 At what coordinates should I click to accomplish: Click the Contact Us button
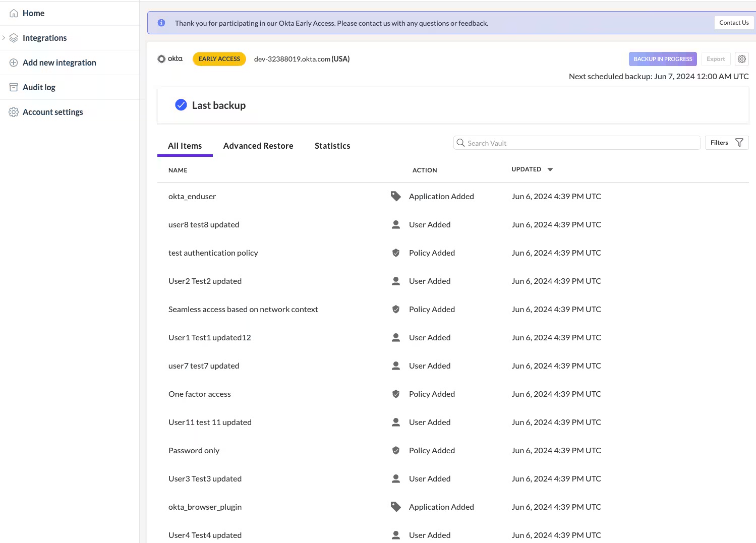click(734, 23)
